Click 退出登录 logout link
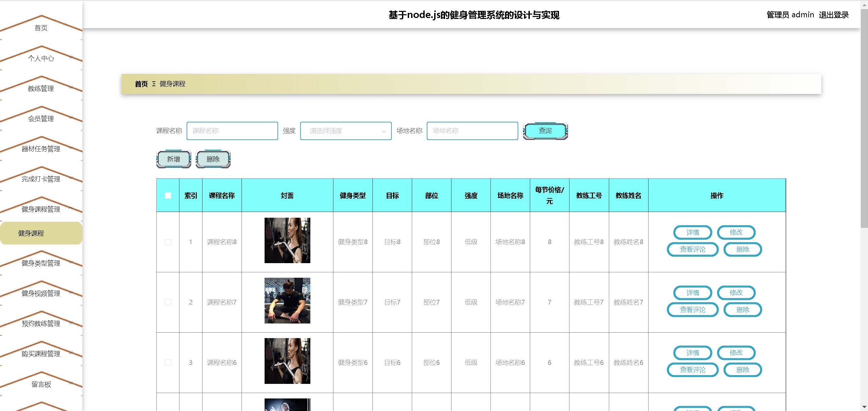This screenshot has width=868, height=411. pyautogui.click(x=833, y=15)
